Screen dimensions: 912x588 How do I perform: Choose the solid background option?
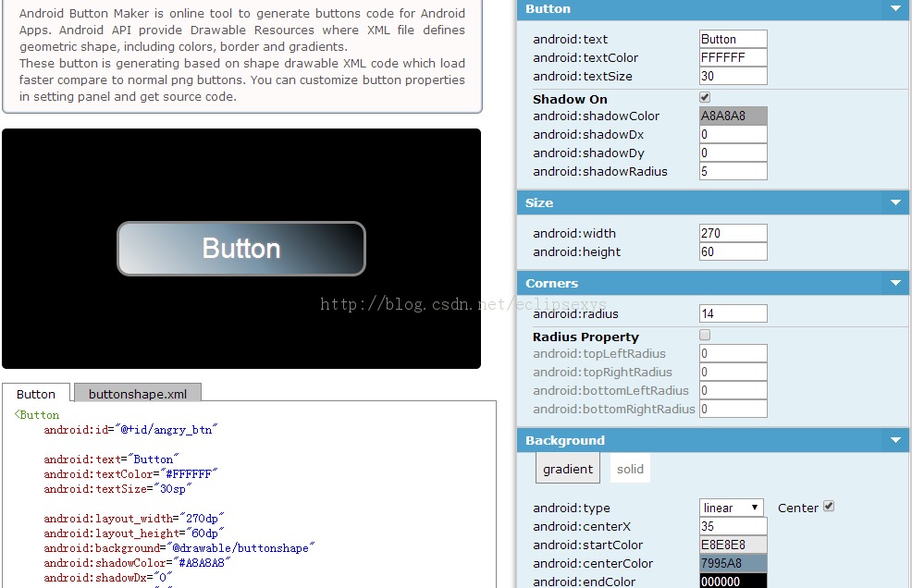pos(630,469)
